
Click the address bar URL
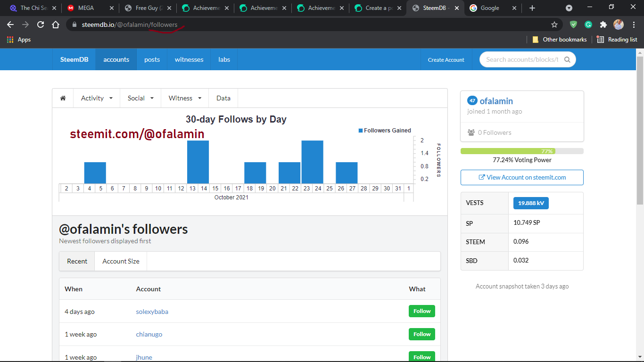pyautogui.click(x=130, y=25)
